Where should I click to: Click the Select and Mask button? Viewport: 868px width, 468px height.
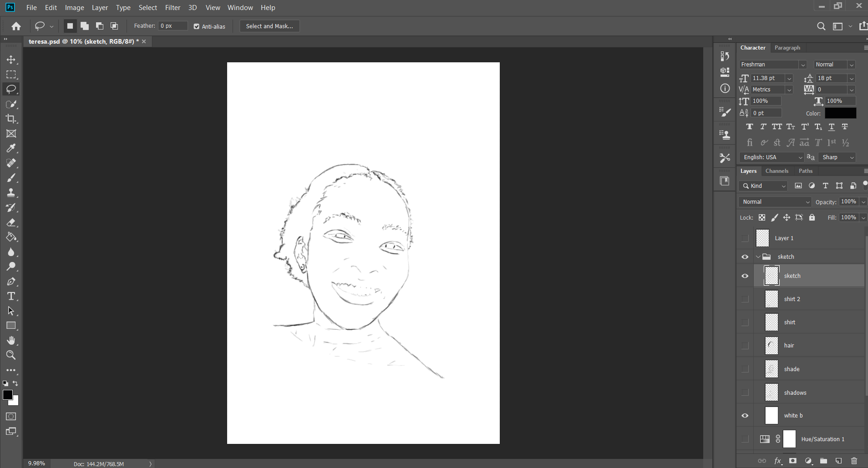269,26
